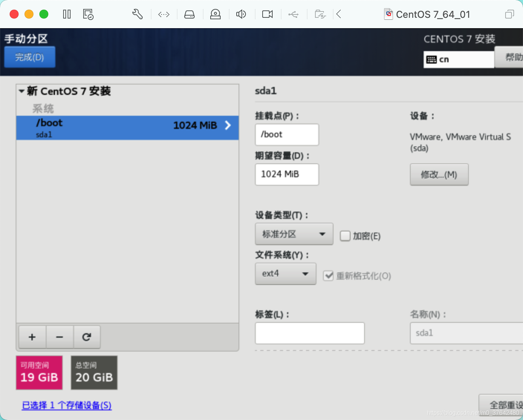Click the 系统 section label in the list
Viewport: 523px width, 420px height.
coord(43,108)
